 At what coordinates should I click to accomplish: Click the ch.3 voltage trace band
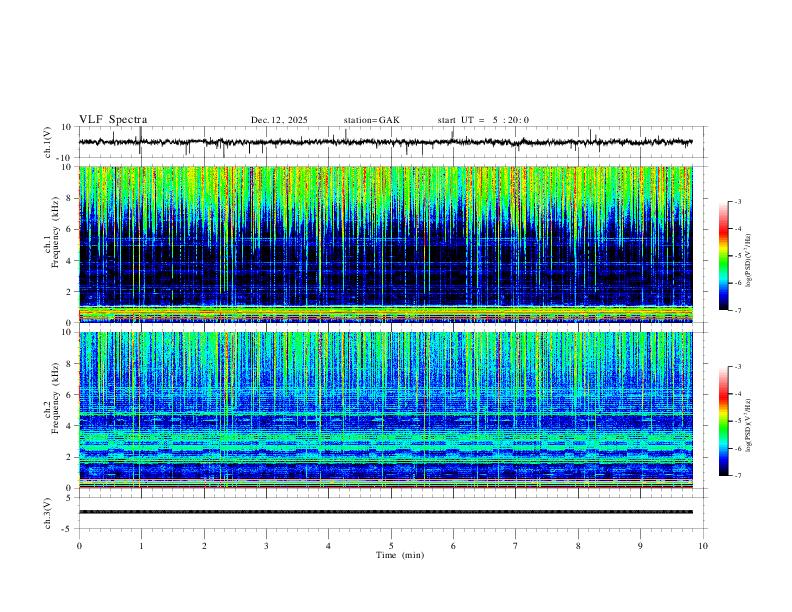pyautogui.click(x=386, y=512)
